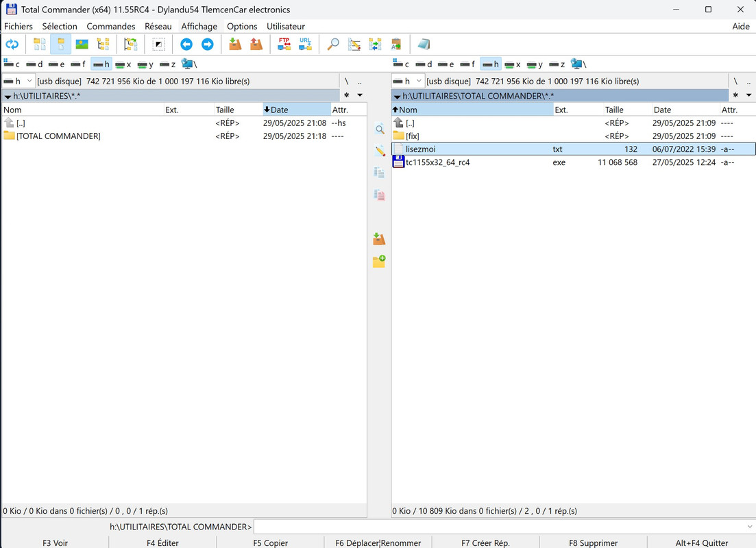
Task: Open the left panel drive dropdown
Action: [19, 81]
